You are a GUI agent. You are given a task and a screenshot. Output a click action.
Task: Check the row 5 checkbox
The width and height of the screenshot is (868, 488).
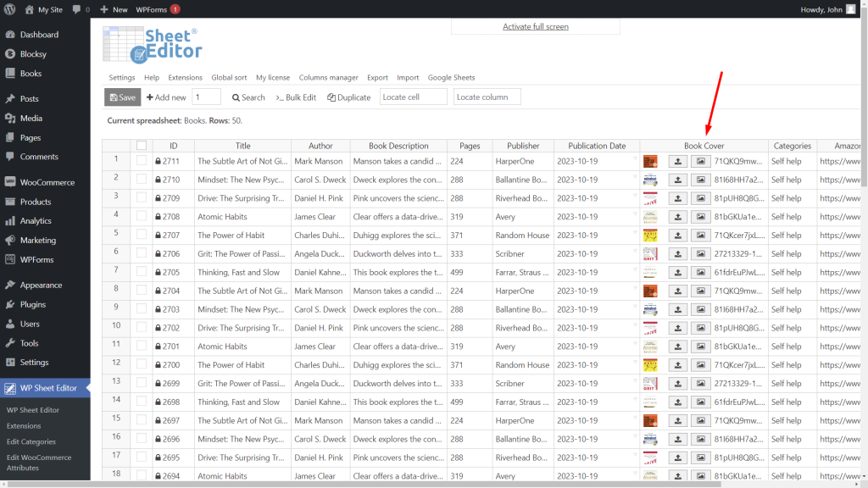(142, 235)
